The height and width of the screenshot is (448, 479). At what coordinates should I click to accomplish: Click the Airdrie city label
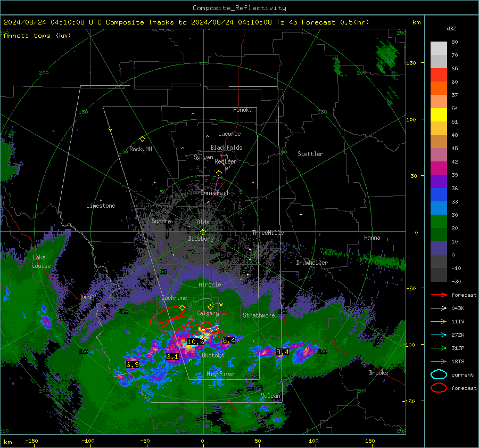(x=210, y=284)
